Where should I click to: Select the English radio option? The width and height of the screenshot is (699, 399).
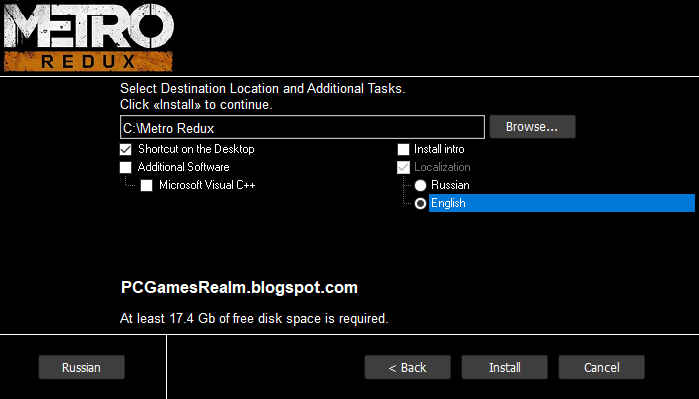[420, 204]
